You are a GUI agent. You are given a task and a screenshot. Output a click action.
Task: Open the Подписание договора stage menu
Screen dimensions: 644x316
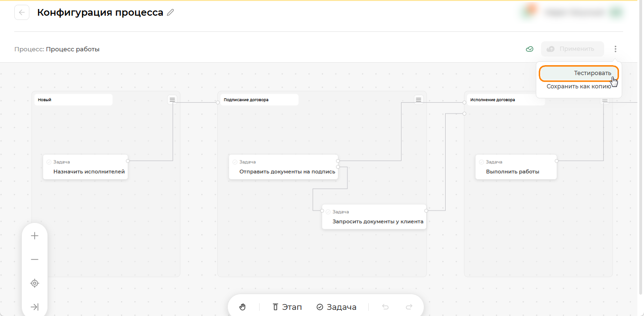[x=418, y=99]
